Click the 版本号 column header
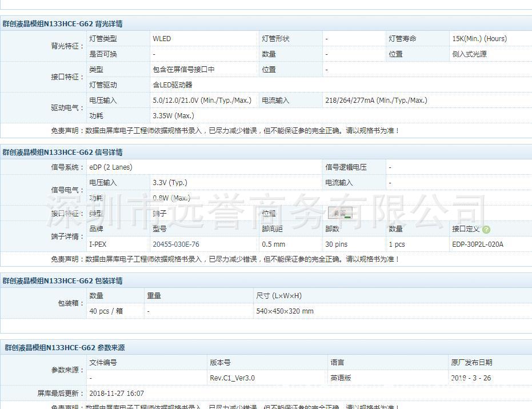The image size is (532, 409). [x=220, y=363]
